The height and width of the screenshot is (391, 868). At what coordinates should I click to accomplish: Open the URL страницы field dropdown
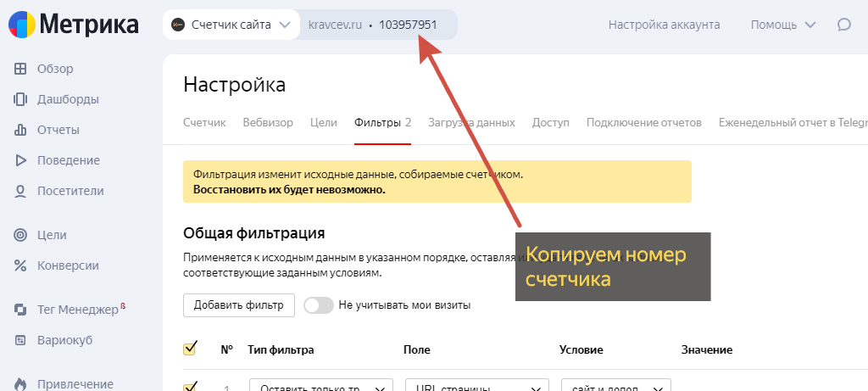click(477, 385)
